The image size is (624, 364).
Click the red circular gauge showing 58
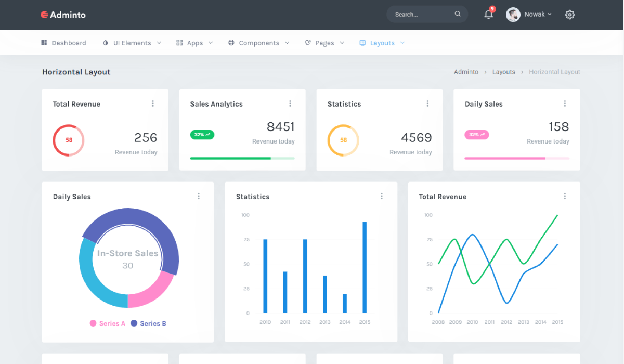69,140
